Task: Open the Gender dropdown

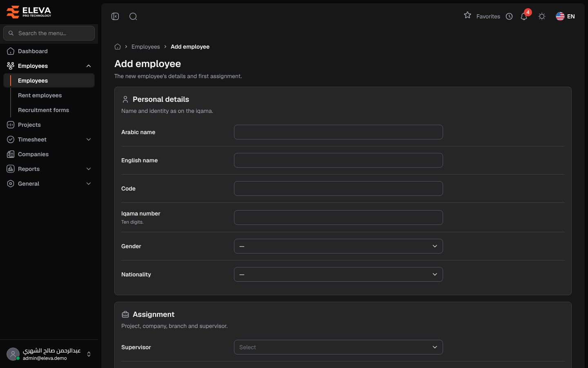Action: (339, 246)
